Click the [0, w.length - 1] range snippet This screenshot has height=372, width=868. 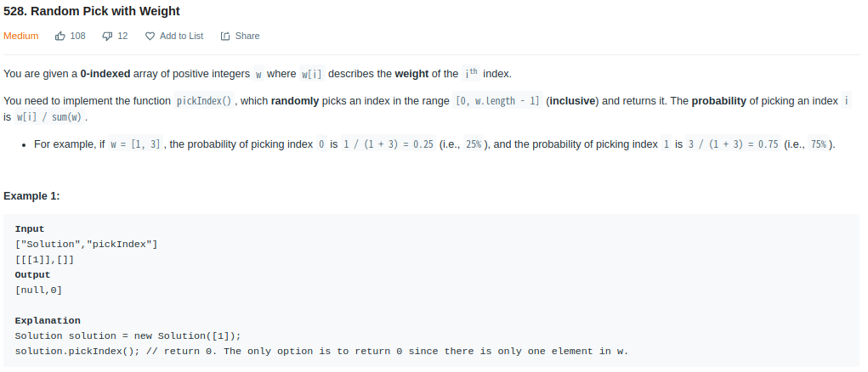pos(497,101)
